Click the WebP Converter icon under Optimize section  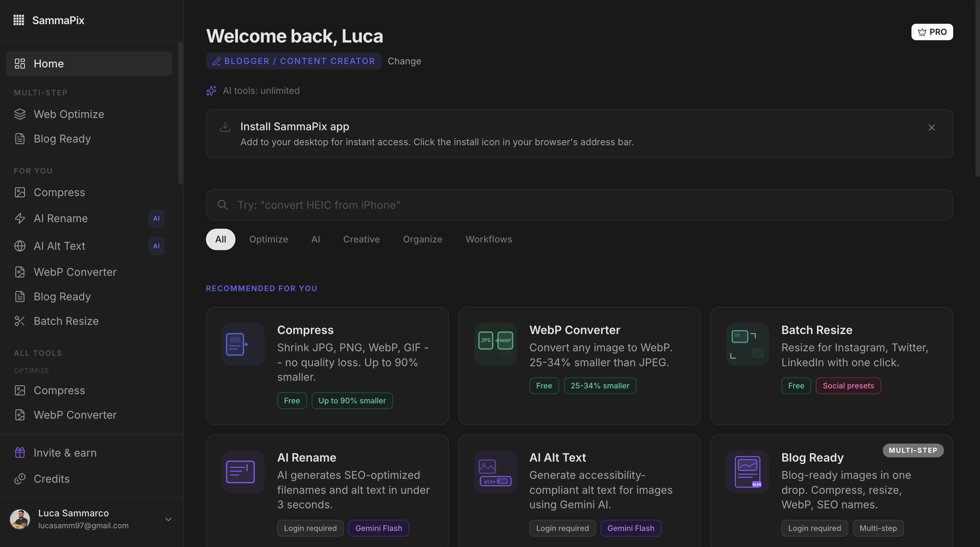tap(20, 415)
